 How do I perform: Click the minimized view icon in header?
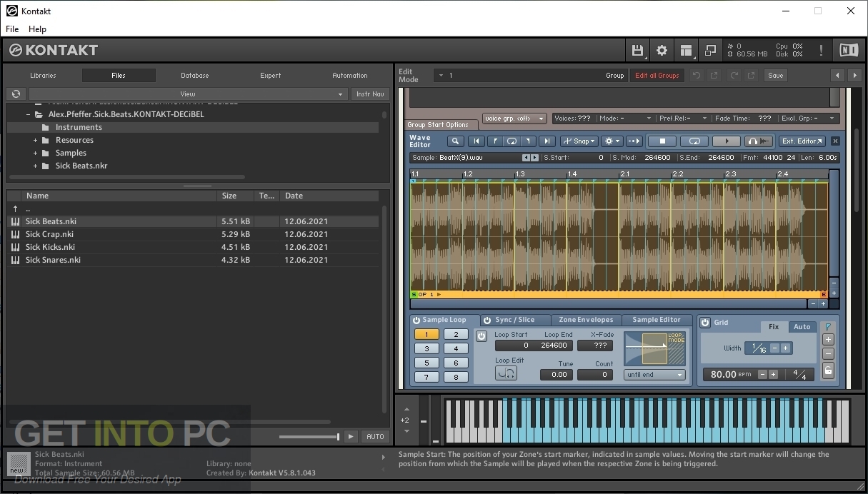pos(710,50)
